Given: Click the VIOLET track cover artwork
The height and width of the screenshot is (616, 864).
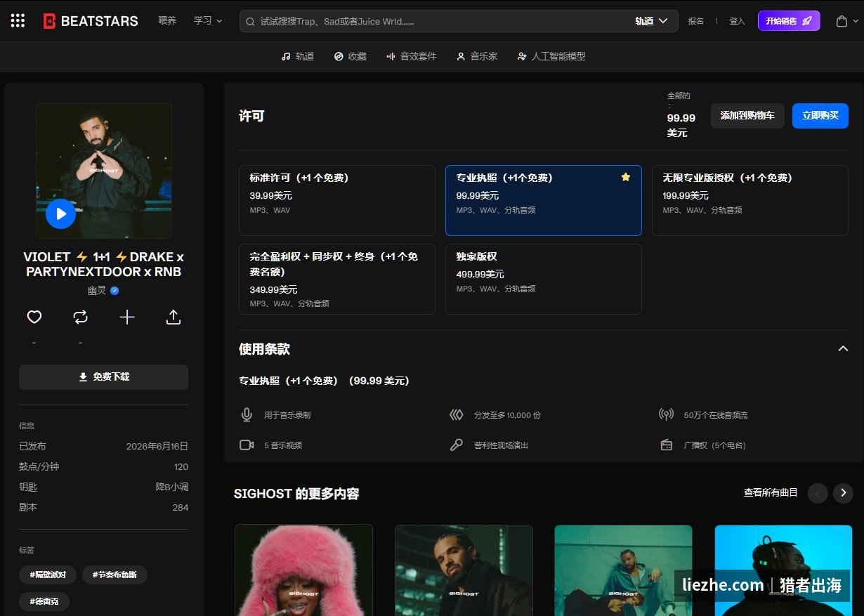Looking at the screenshot, I should (x=104, y=171).
